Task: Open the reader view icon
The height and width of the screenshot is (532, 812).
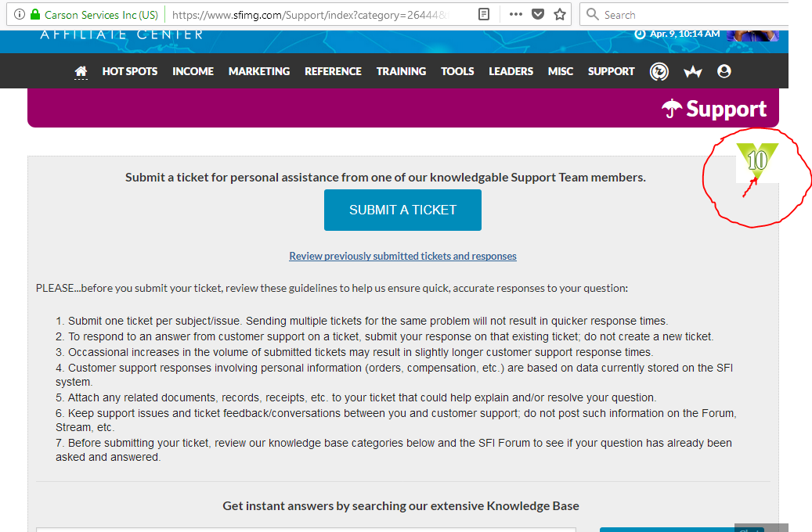Action: pyautogui.click(x=484, y=15)
